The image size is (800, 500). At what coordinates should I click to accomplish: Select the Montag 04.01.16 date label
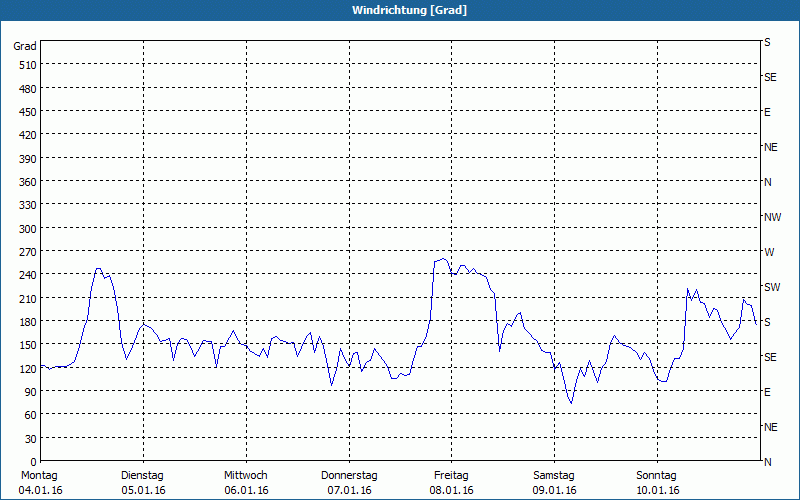coord(40,483)
